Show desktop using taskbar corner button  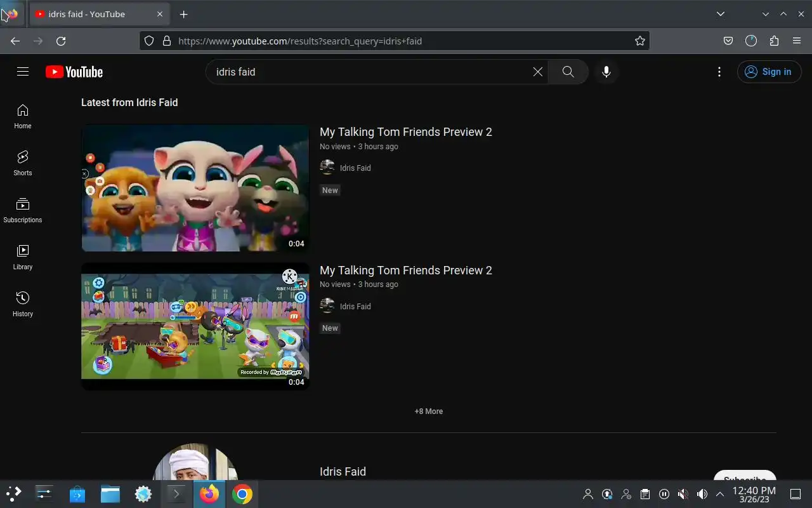pos(796,494)
